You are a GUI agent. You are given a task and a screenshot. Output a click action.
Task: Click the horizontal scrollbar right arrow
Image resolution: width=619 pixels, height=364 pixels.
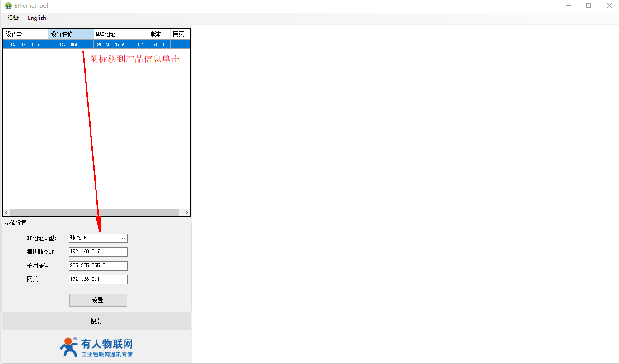pyautogui.click(x=186, y=212)
